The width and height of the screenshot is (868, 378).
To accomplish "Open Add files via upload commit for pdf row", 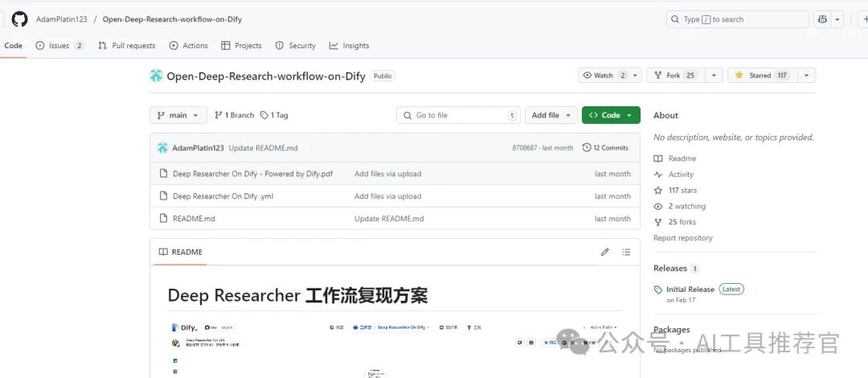I will coord(388,174).
